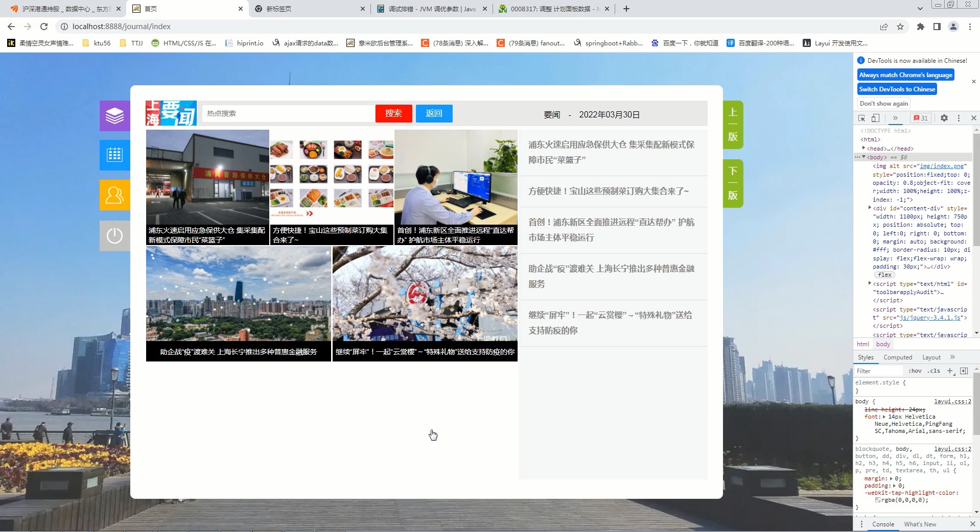Viewport: 980px width, 532px height.
Task: Toggle device toolbar in DevTools
Action: (875, 118)
